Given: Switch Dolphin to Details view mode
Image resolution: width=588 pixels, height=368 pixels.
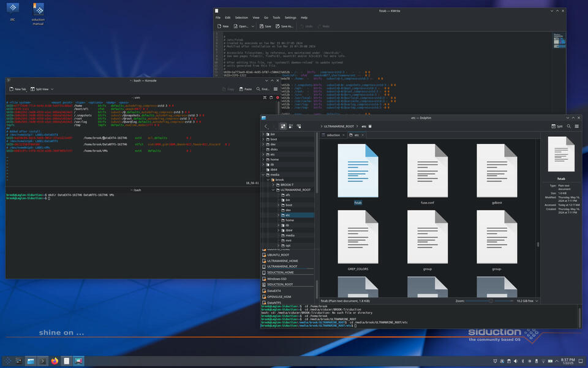Looking at the screenshot, I should pos(299,126).
